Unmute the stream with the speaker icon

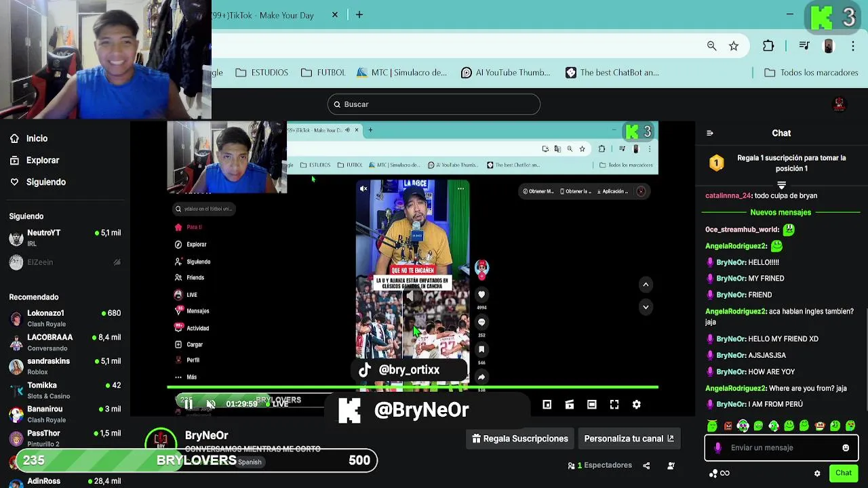pyautogui.click(x=211, y=404)
